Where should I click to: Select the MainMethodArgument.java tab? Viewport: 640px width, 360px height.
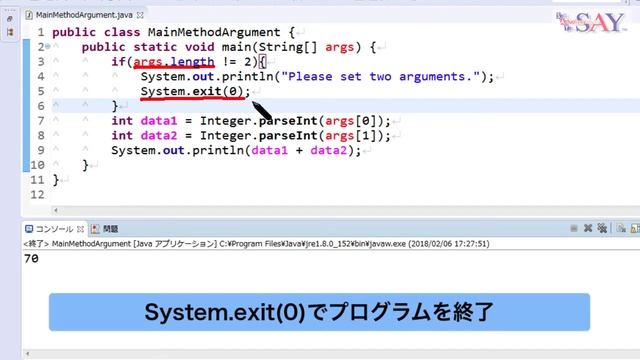84,15
